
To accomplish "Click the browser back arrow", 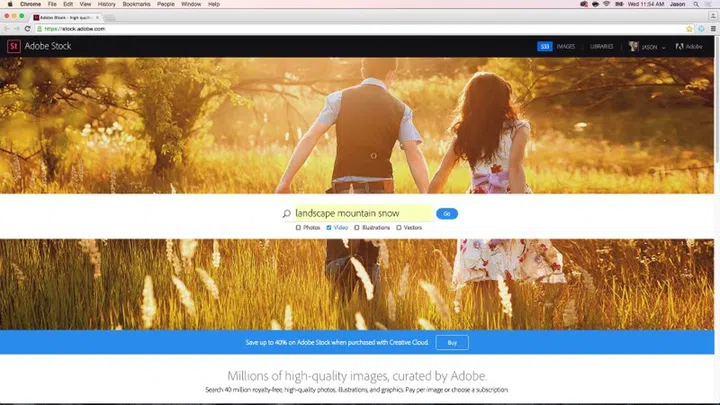I will tap(6, 28).
